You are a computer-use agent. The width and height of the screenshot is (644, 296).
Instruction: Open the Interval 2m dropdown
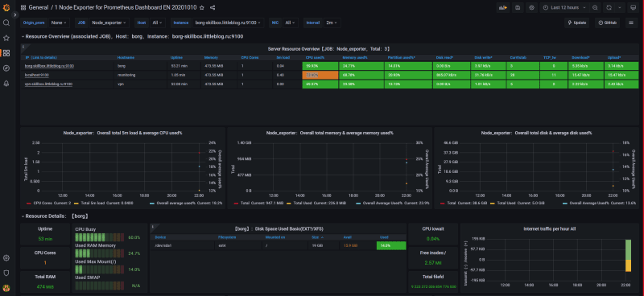pyautogui.click(x=332, y=23)
